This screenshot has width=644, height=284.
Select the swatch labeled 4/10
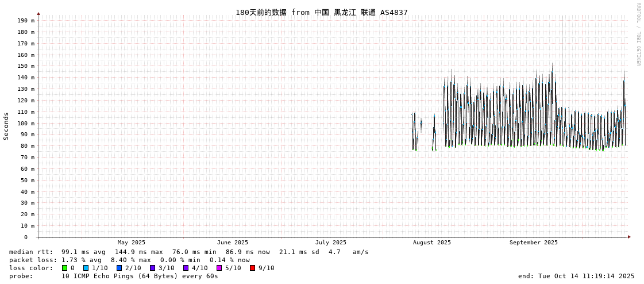[x=186, y=268]
